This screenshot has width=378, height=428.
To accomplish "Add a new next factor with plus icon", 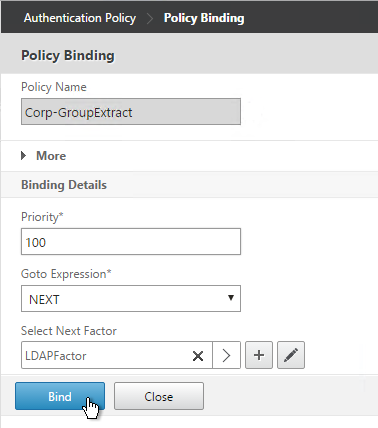I will click(x=259, y=355).
